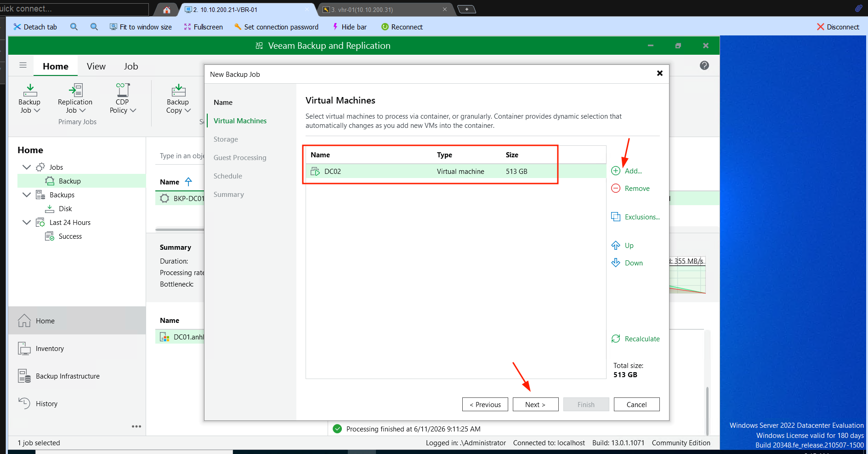Switch to the Home ribbon tab
868x454 pixels.
click(56, 66)
